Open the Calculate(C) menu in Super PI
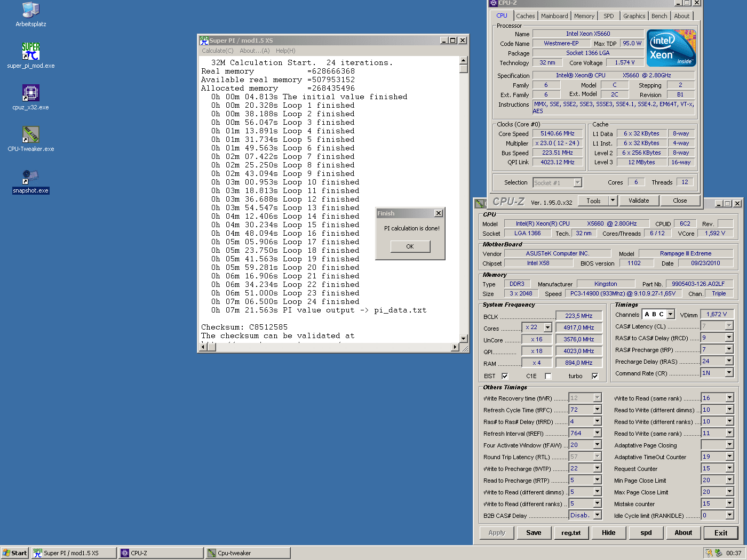This screenshot has height=560, width=747. pos(217,51)
